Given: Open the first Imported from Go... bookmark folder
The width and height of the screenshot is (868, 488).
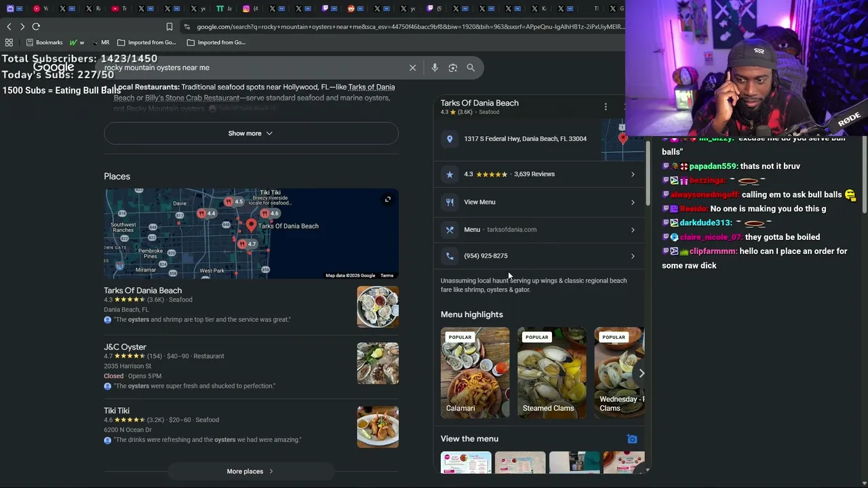Looking at the screenshot, I should [146, 42].
